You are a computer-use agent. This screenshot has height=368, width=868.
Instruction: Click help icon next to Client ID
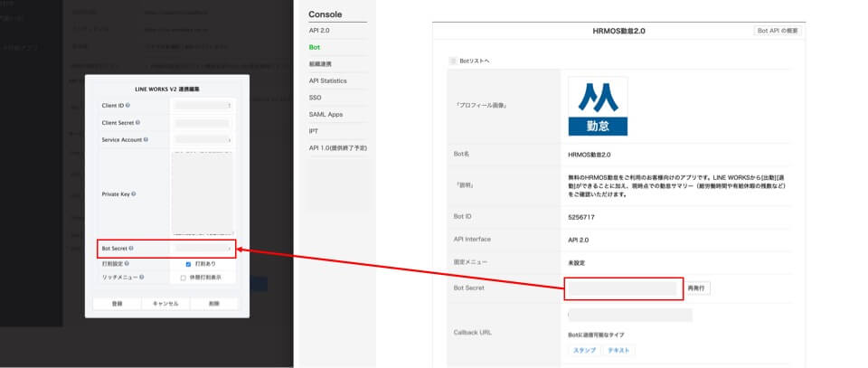pos(127,105)
